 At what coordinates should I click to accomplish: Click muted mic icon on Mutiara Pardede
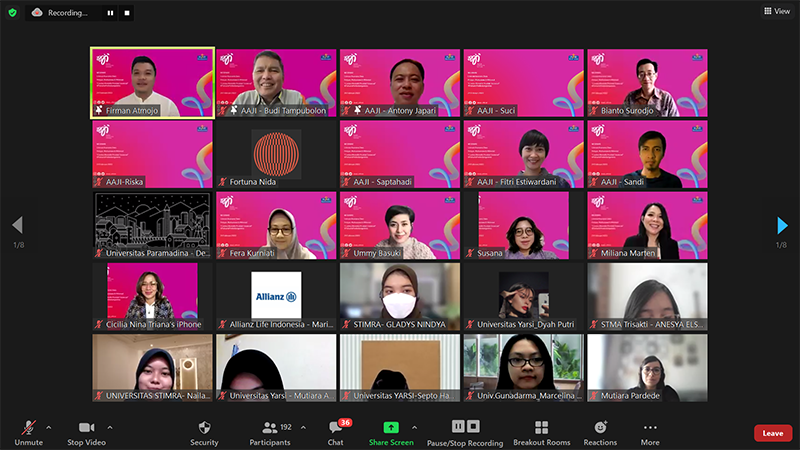point(594,395)
